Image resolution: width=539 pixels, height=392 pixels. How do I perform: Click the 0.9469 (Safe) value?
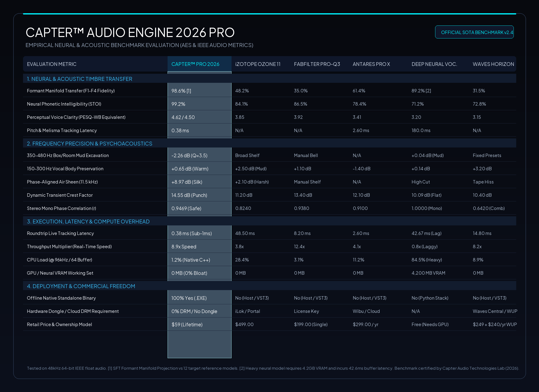point(186,208)
